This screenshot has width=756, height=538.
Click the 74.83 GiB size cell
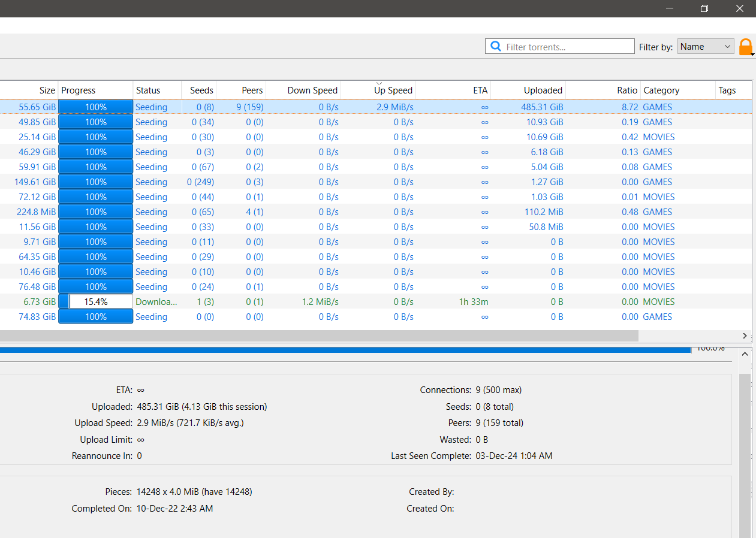point(37,317)
